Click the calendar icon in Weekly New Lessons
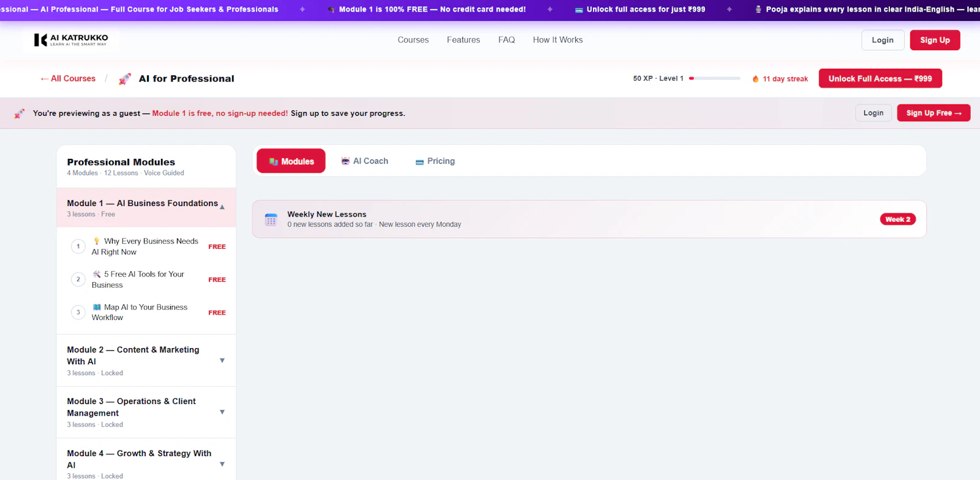 click(271, 219)
